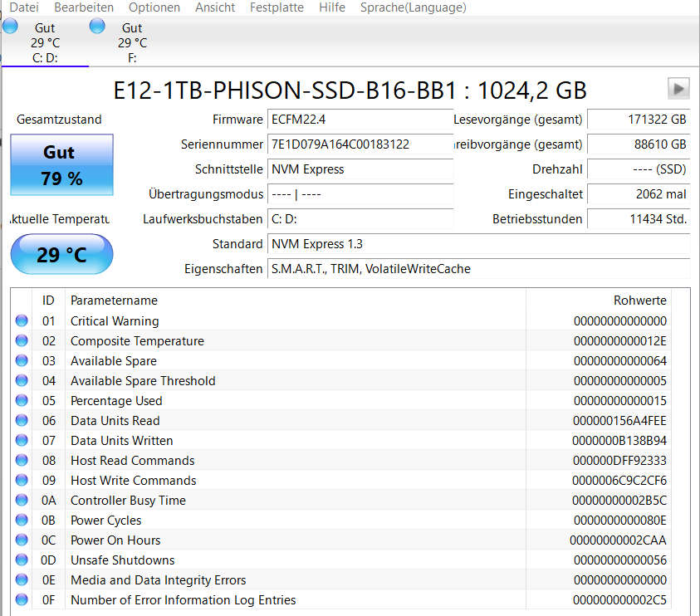Click status icon for Available Spare row
700x616 pixels.
(22, 360)
